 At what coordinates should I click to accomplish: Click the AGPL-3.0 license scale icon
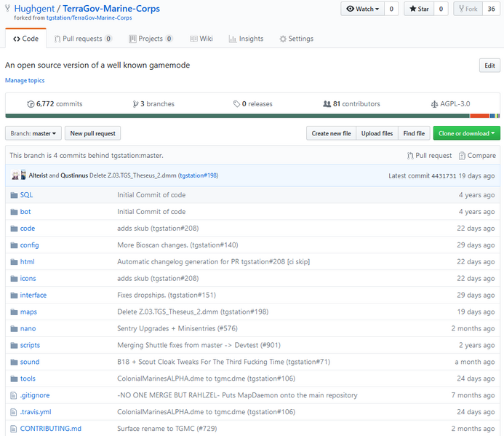434,104
